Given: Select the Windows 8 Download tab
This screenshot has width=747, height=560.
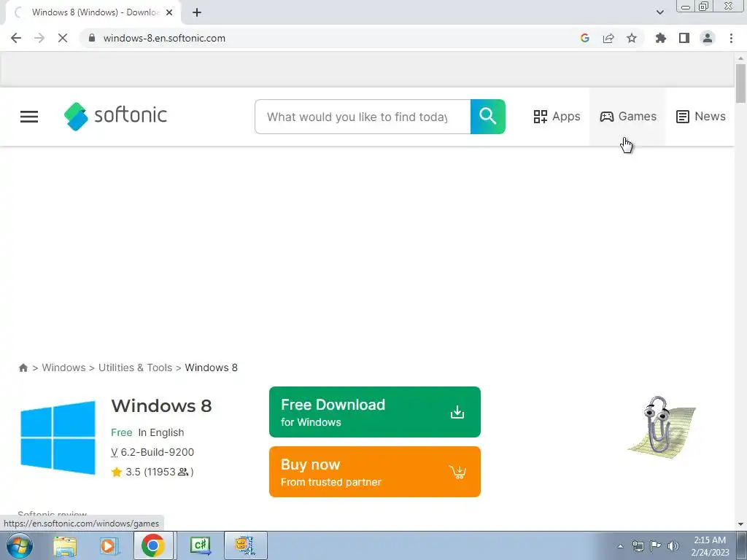Looking at the screenshot, I should tap(93, 12).
